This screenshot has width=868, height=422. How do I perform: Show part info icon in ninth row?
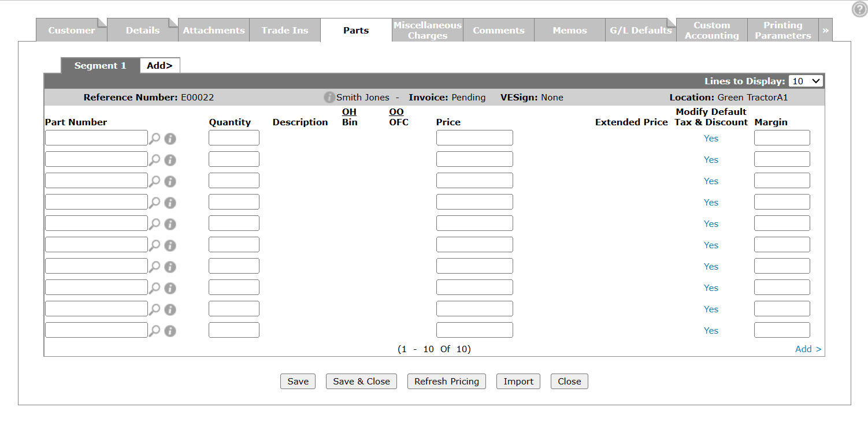coord(170,309)
